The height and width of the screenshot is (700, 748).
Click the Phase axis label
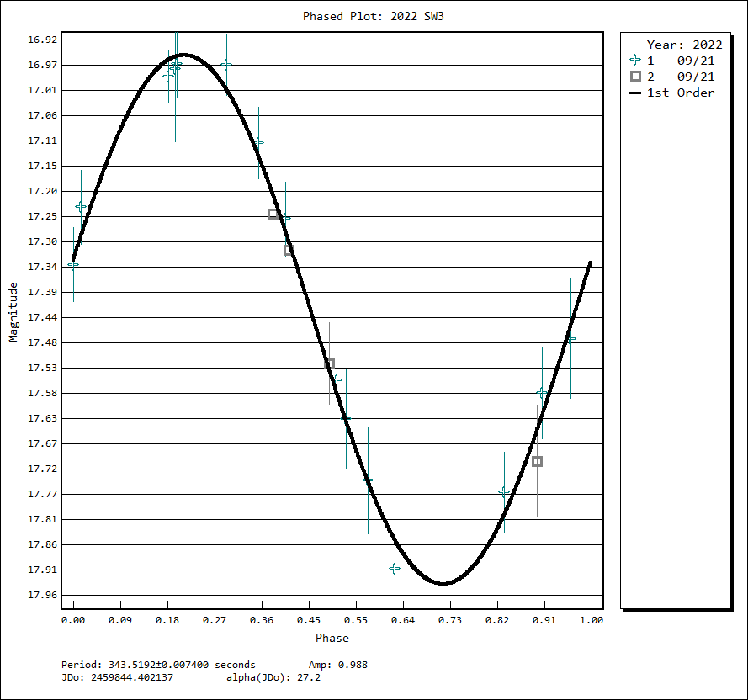[x=332, y=638]
